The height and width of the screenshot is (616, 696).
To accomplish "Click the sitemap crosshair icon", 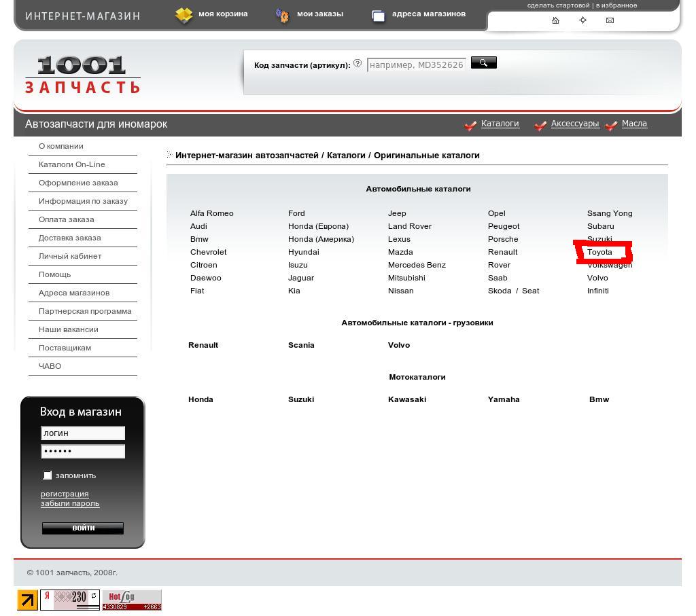I will 582,20.
